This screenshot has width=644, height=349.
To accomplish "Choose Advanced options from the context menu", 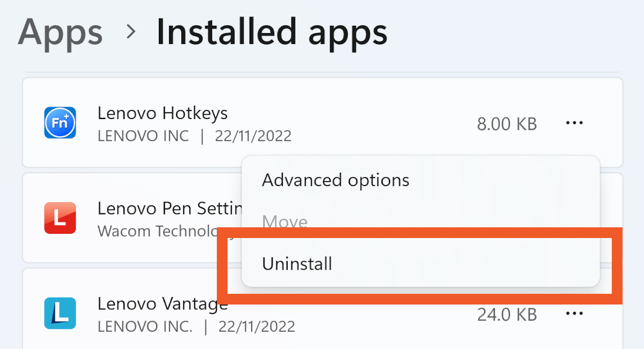I will (335, 180).
